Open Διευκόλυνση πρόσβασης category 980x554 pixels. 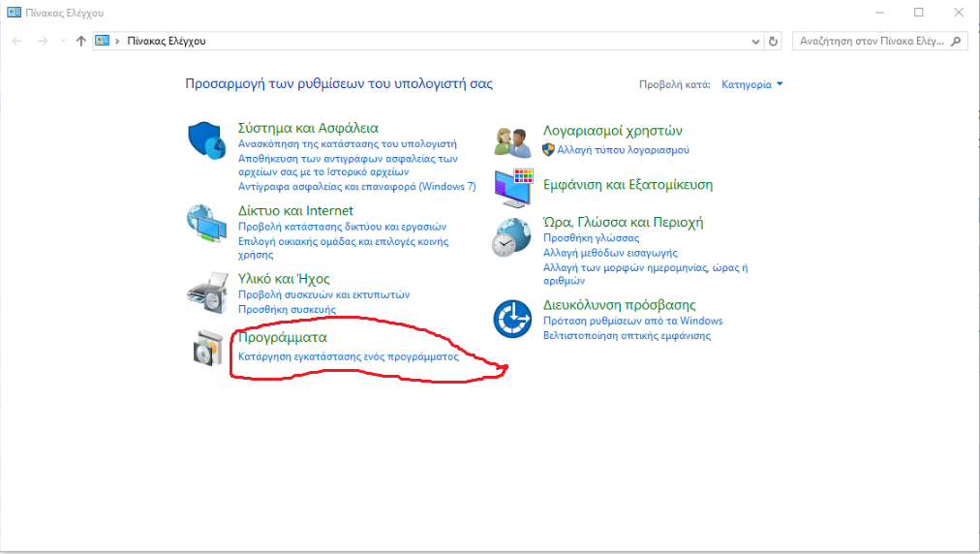click(619, 305)
